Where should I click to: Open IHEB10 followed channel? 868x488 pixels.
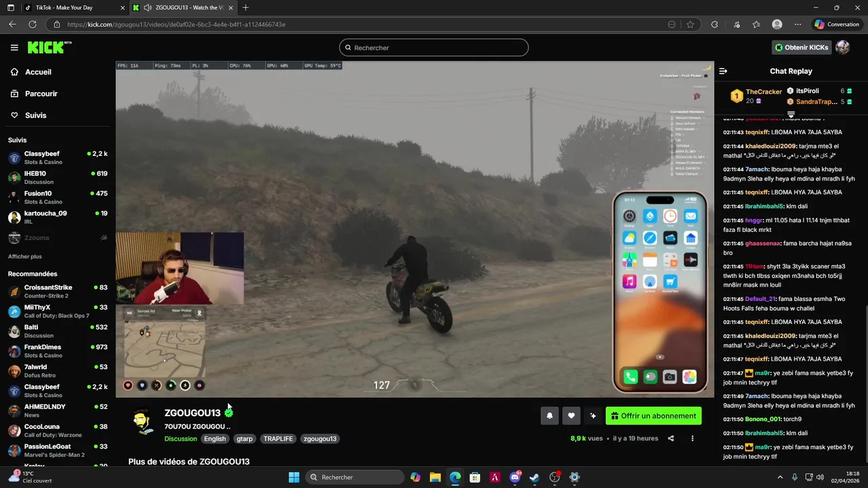[x=58, y=178]
